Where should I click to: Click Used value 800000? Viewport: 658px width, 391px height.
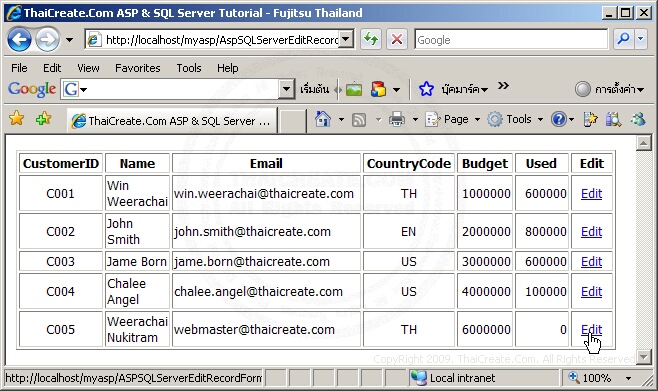click(x=546, y=231)
